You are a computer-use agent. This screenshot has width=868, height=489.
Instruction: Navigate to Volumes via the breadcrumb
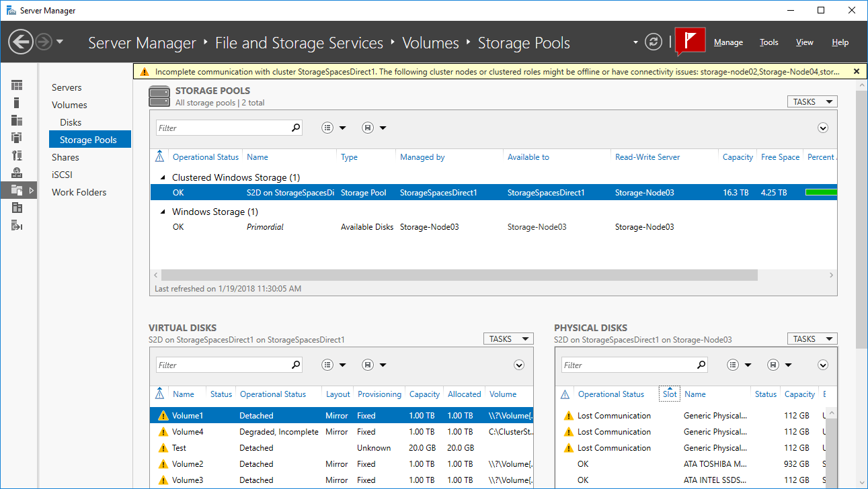[x=430, y=42]
